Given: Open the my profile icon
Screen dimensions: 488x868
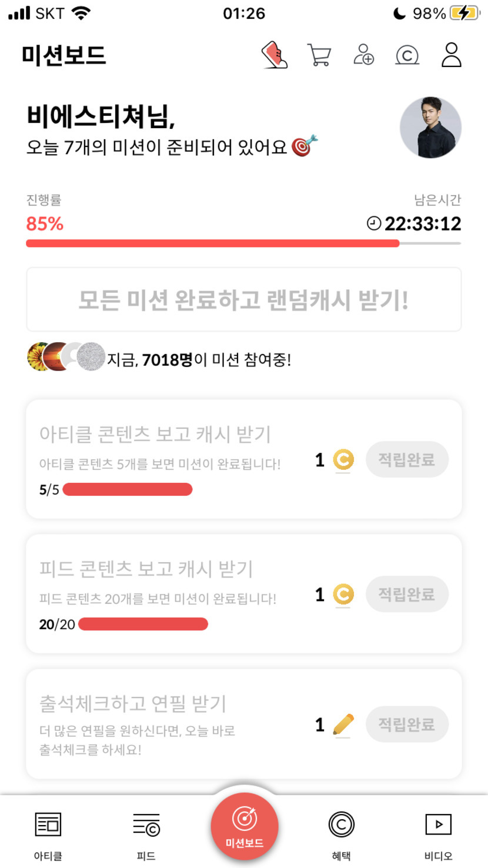Looking at the screenshot, I should [451, 55].
